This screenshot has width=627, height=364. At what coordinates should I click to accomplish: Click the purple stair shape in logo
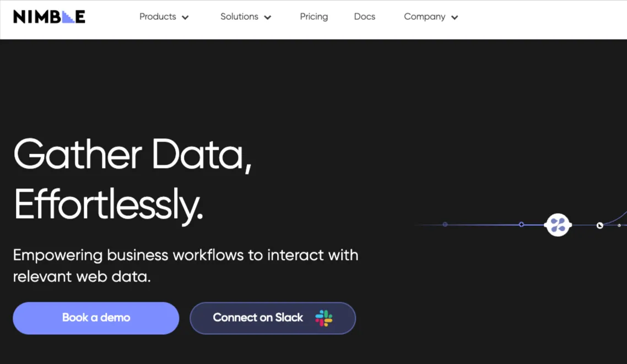point(68,17)
